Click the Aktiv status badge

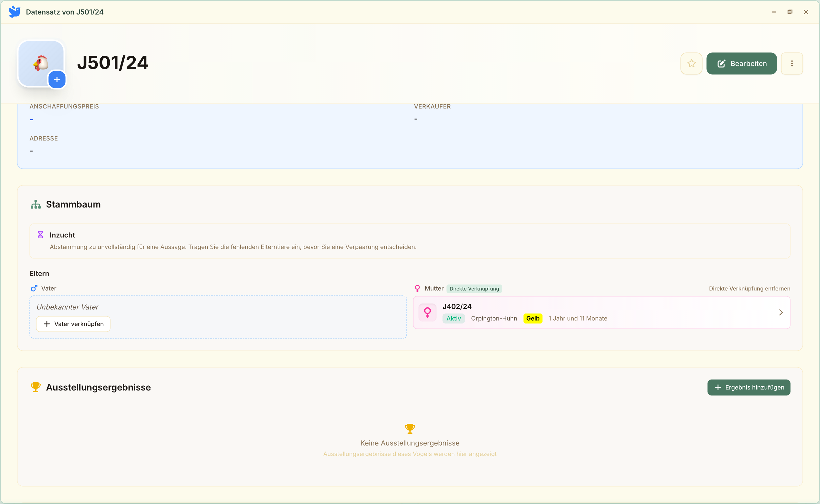coord(453,318)
